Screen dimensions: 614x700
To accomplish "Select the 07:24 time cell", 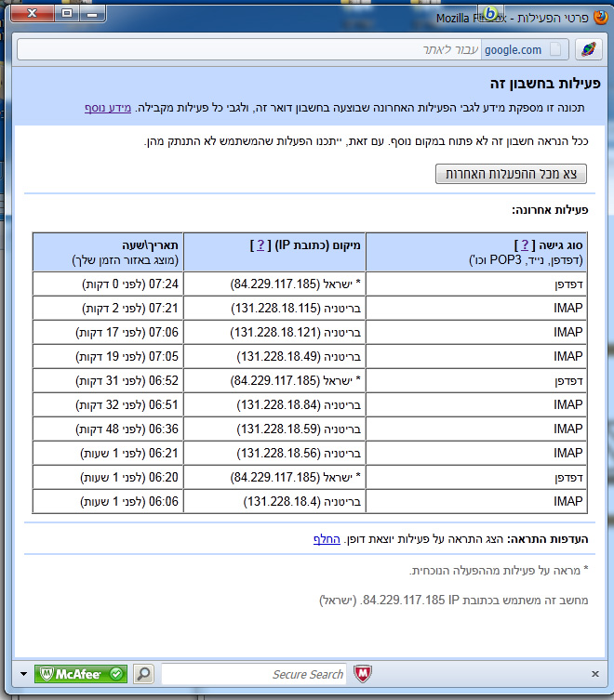I will 108,284.
